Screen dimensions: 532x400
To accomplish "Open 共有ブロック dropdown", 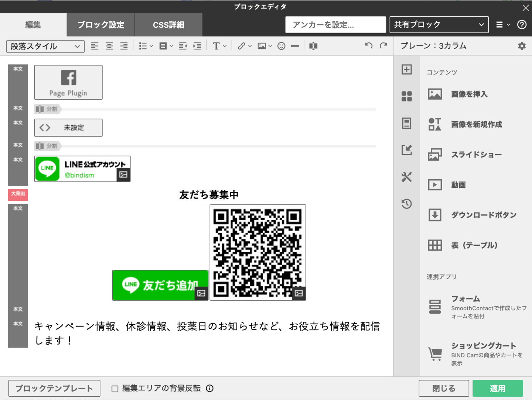I will click(439, 25).
